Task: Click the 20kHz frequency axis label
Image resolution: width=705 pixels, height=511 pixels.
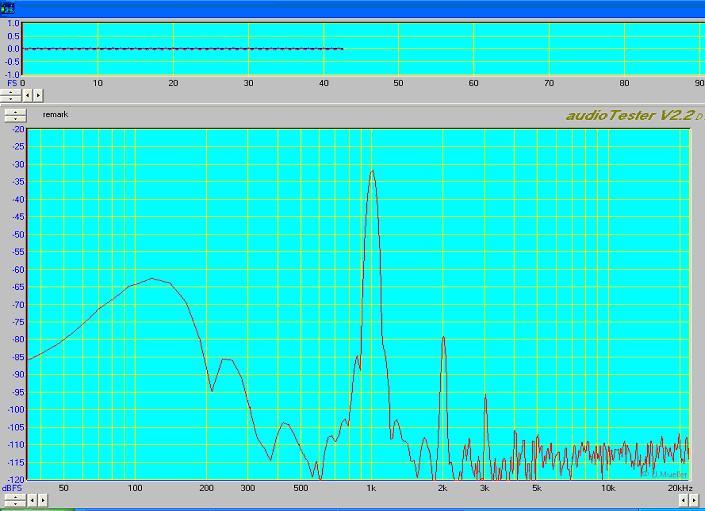Action: (679, 488)
